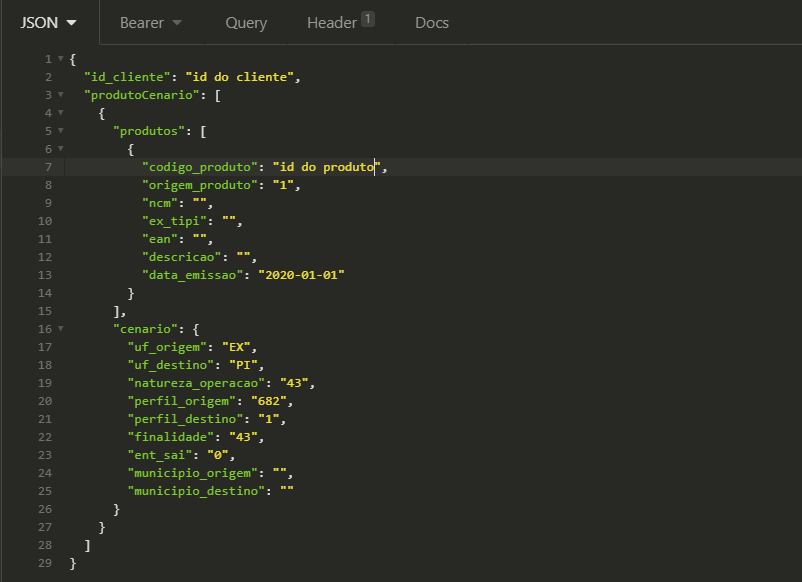Click the "ncm" key on line 9
This screenshot has height=582, width=802.
click(x=160, y=203)
